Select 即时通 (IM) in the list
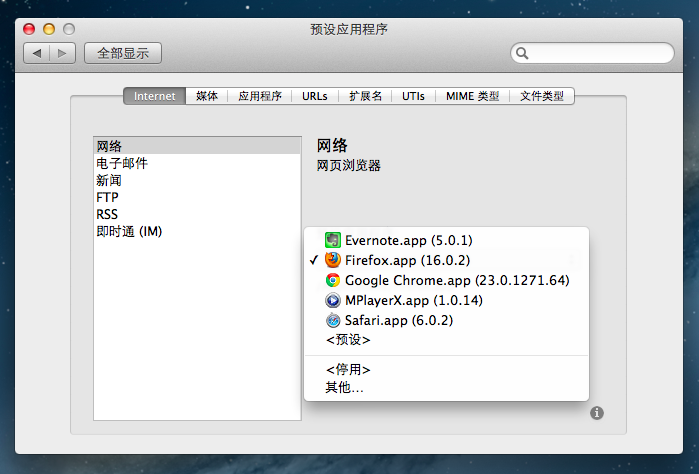699x474 pixels. pos(197,231)
